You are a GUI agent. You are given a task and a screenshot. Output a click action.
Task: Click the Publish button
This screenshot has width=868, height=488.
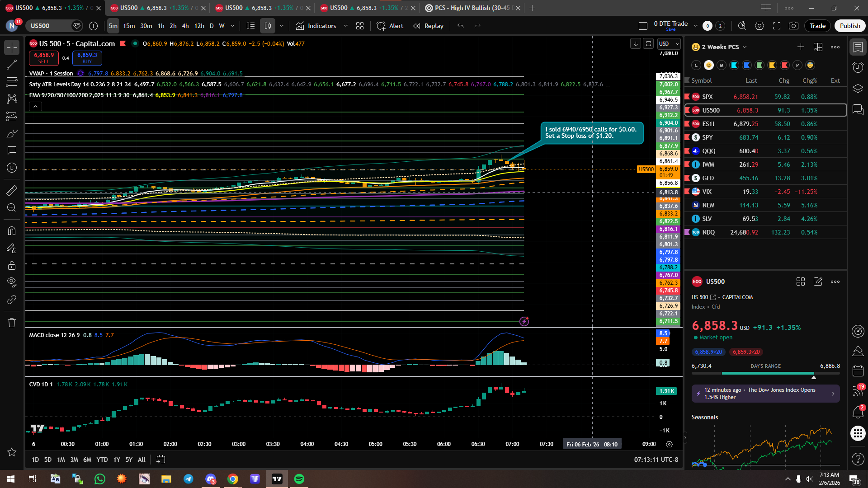(x=849, y=26)
